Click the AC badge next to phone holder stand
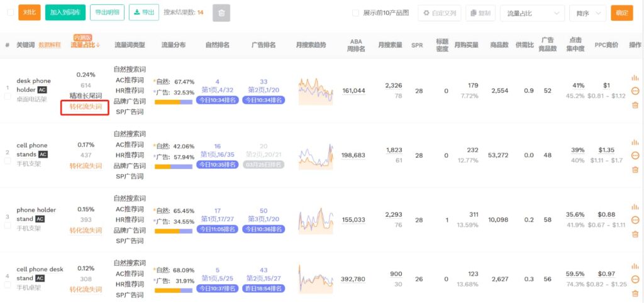This screenshot has height=303, width=644. tap(40, 219)
